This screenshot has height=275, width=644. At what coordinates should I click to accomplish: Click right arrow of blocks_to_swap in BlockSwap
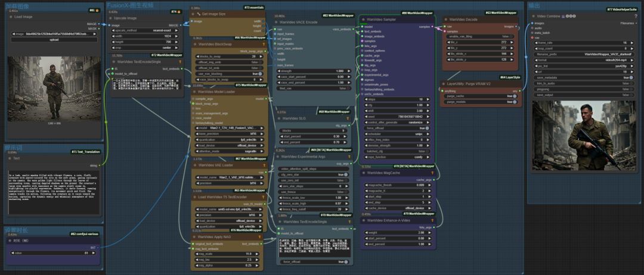[261, 56]
